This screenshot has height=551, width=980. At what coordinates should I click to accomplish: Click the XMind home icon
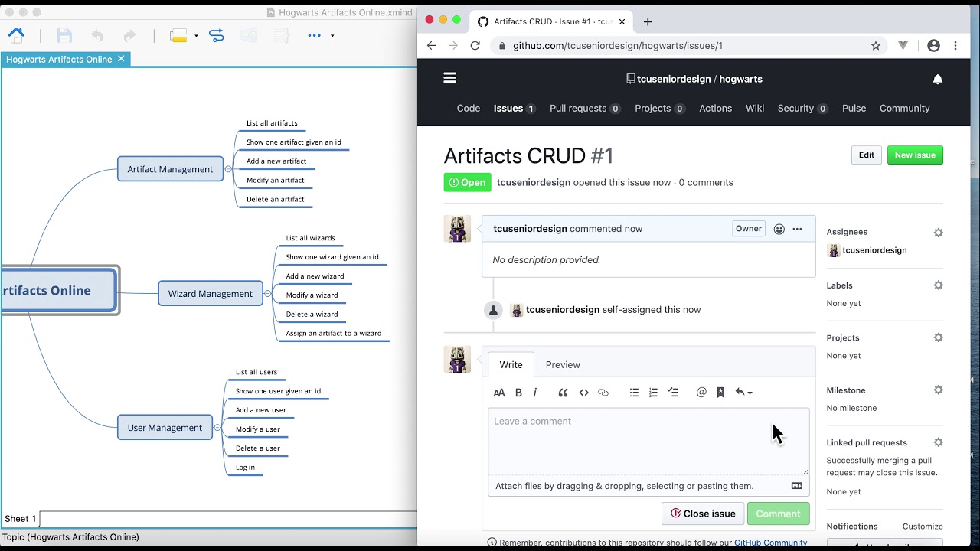[x=16, y=35]
